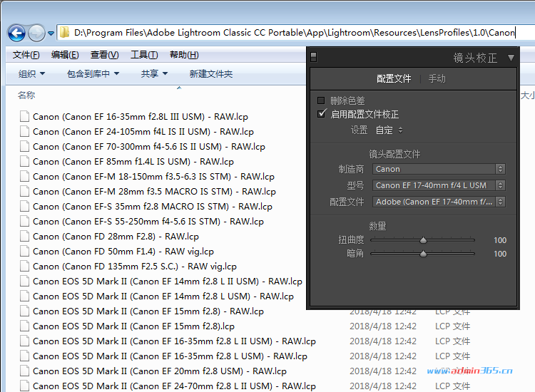Toggle the panel switch icon in 镜头校正 header

(x=314, y=57)
